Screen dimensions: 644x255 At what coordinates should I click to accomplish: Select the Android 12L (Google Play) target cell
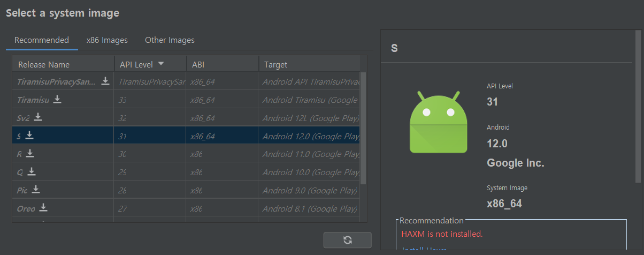pyautogui.click(x=310, y=118)
